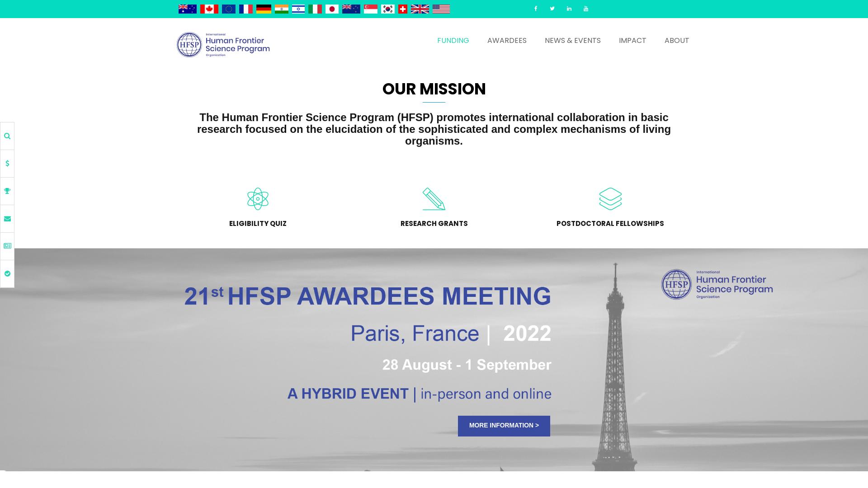Click the More Information button
868x488 pixels.
(504, 426)
